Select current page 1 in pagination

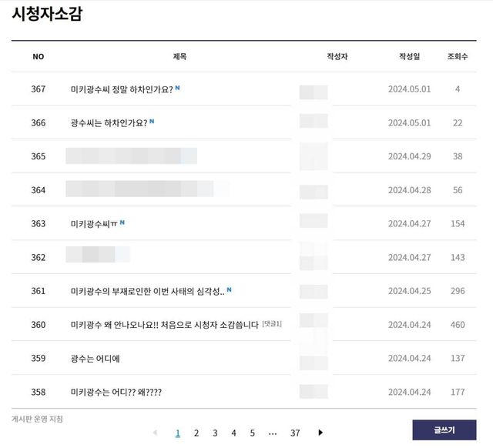click(178, 433)
